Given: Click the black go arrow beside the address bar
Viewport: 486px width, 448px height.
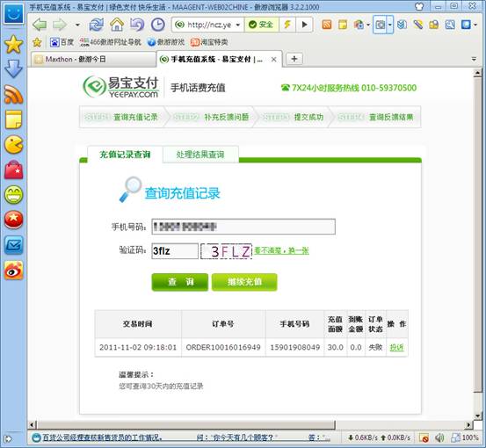Looking at the screenshot, I should click(304, 25).
